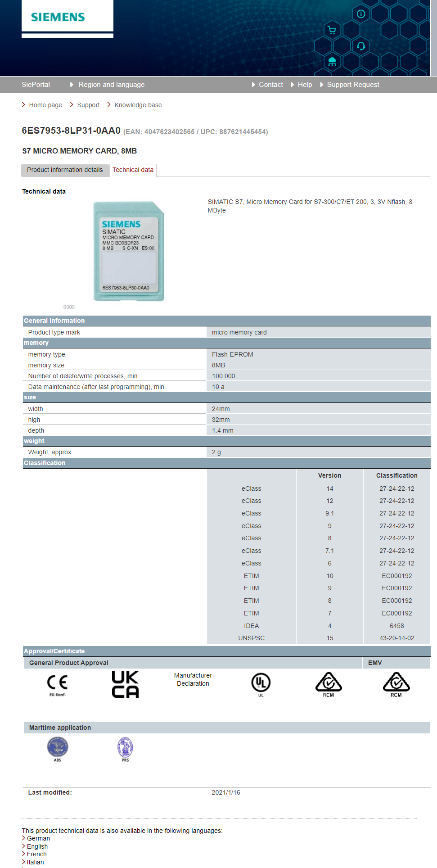Click the Siemens logo
437x868 pixels.
click(58, 18)
